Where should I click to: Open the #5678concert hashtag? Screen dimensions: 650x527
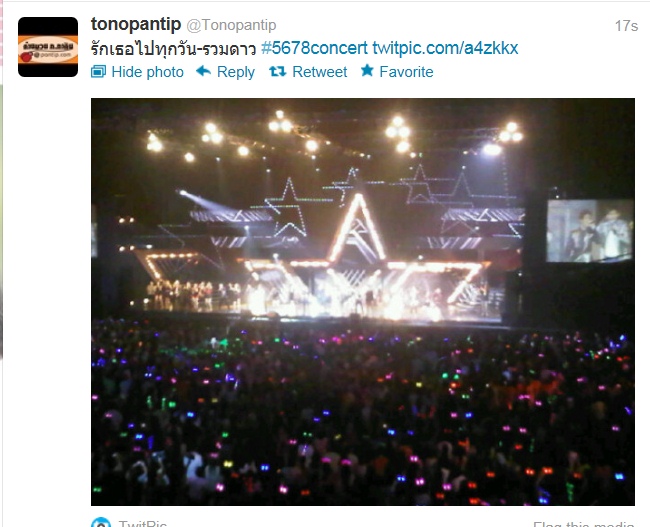(x=314, y=48)
